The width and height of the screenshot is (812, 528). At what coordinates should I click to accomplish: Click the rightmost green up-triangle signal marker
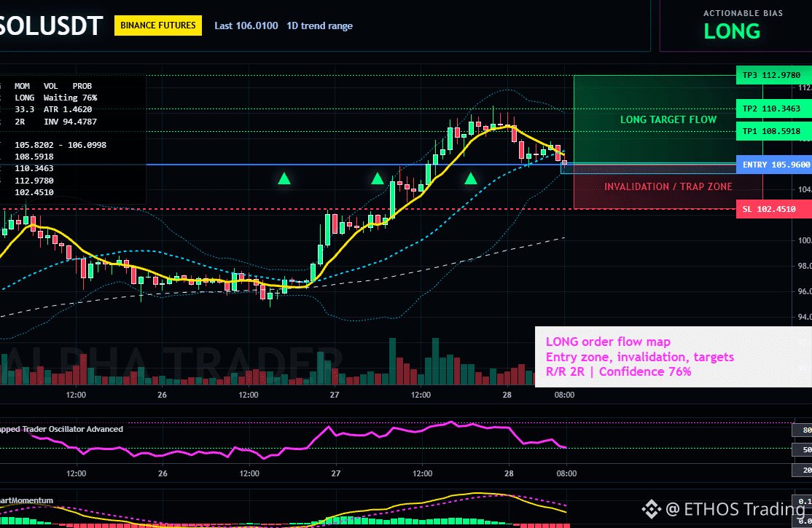click(x=471, y=179)
